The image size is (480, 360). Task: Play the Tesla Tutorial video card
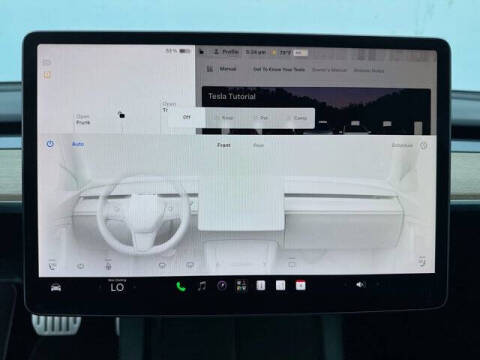point(316,111)
